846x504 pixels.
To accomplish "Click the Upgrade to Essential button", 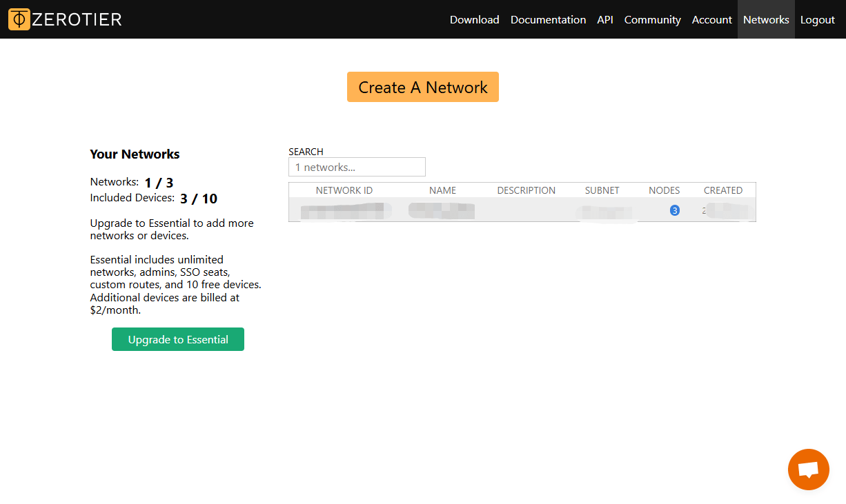I will [178, 339].
